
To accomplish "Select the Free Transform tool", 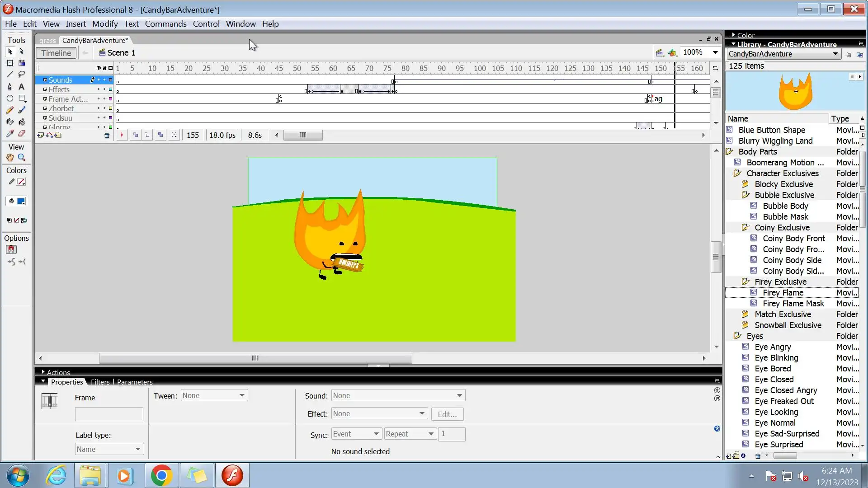I will click(10, 63).
